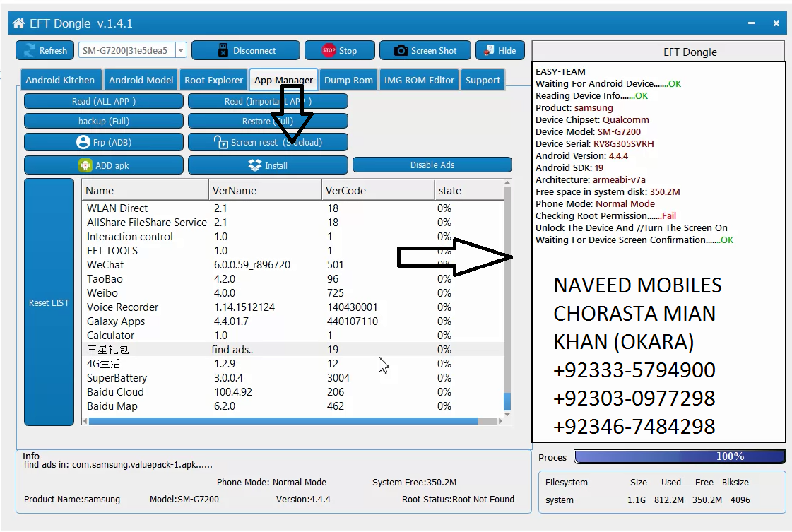Click the SM-G7200 device field

click(x=126, y=50)
